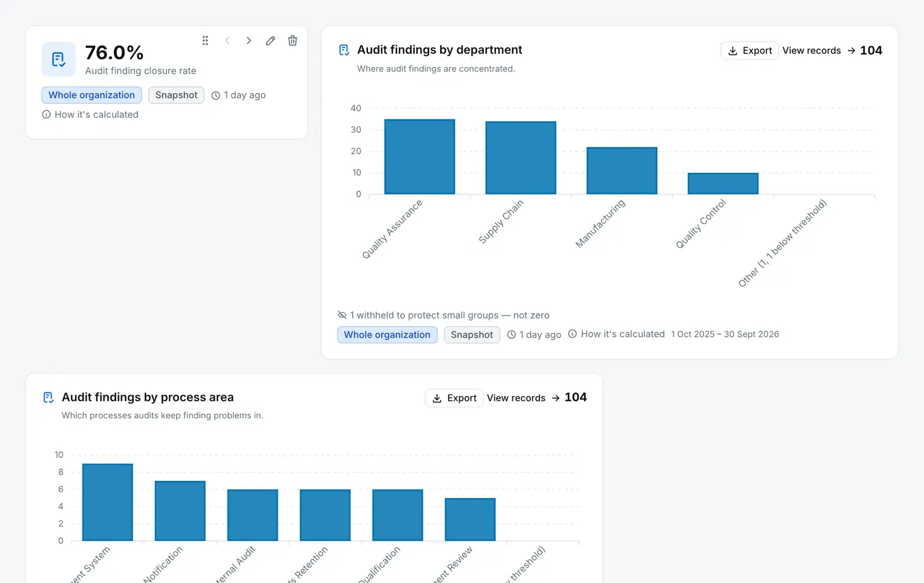Click the tallest bar in process area chart

click(x=107, y=502)
